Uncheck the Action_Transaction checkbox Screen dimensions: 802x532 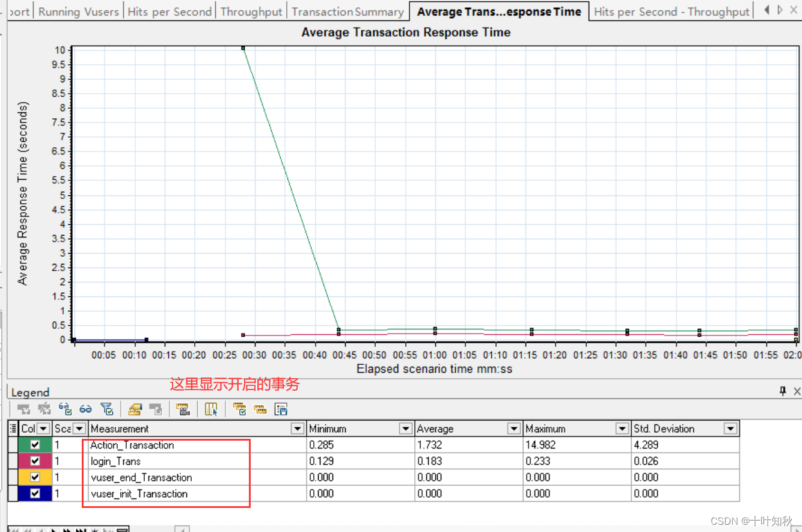(x=35, y=445)
